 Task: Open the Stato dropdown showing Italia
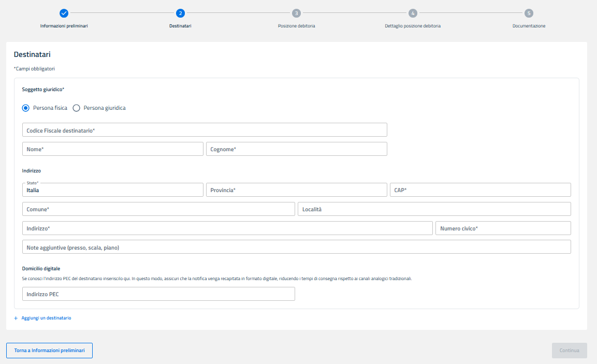113,190
